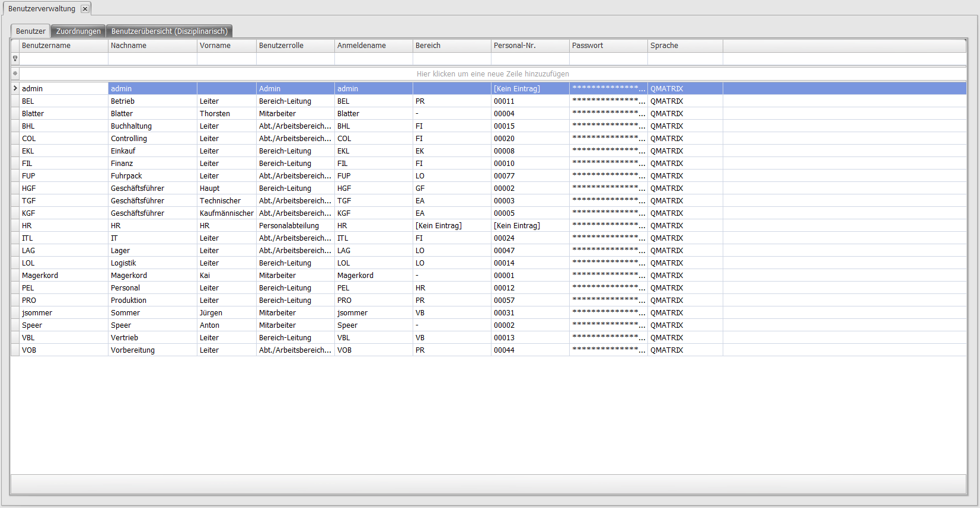The width and height of the screenshot is (980, 508).
Task: Open the Bereich cell of the HR user
Action: pyautogui.click(x=451, y=226)
